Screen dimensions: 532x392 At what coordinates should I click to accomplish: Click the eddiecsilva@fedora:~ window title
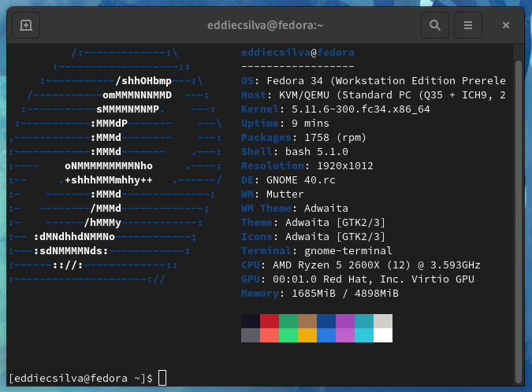tap(264, 25)
